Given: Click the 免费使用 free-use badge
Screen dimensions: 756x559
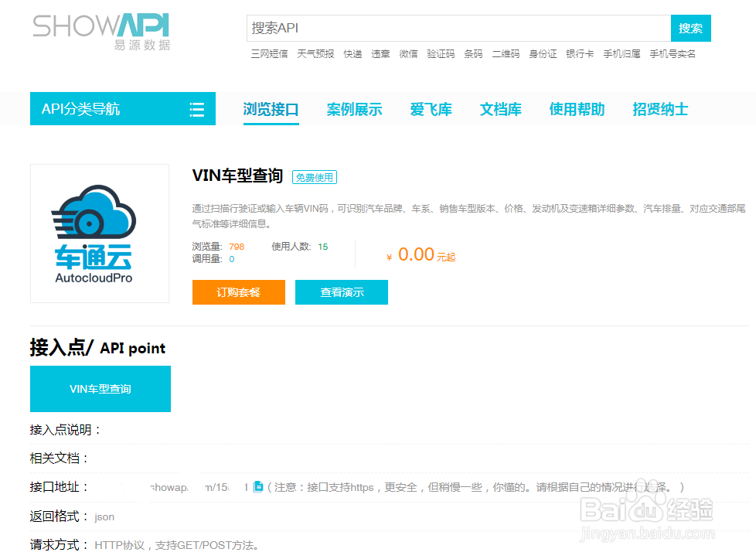Looking at the screenshot, I should (x=313, y=176).
